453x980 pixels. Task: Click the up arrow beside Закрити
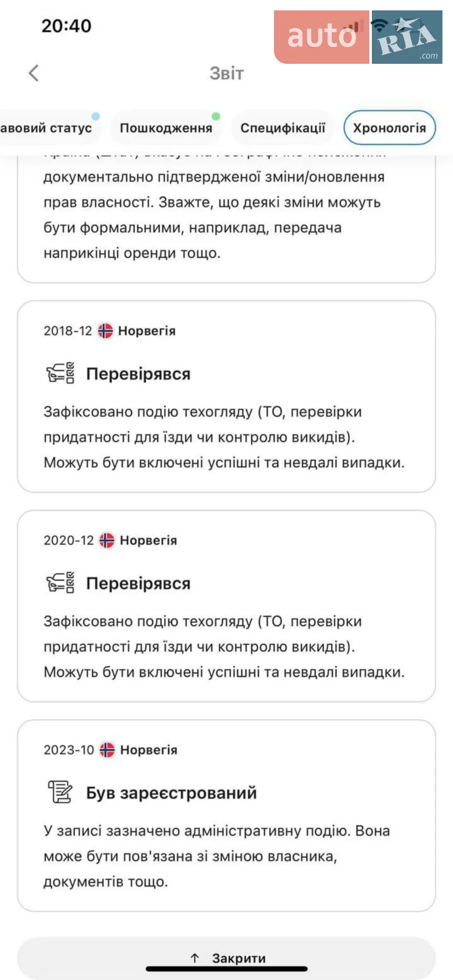click(195, 958)
